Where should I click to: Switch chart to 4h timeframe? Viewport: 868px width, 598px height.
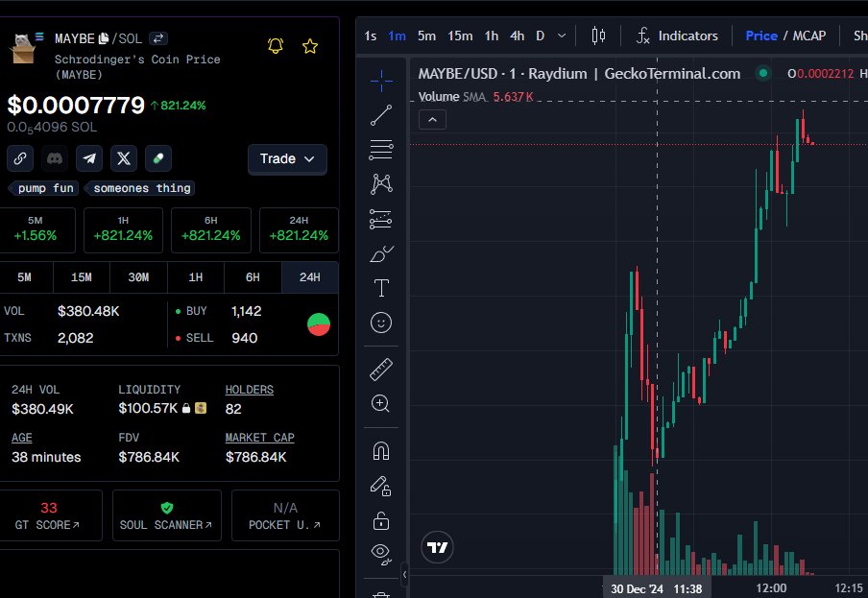pyautogui.click(x=517, y=36)
